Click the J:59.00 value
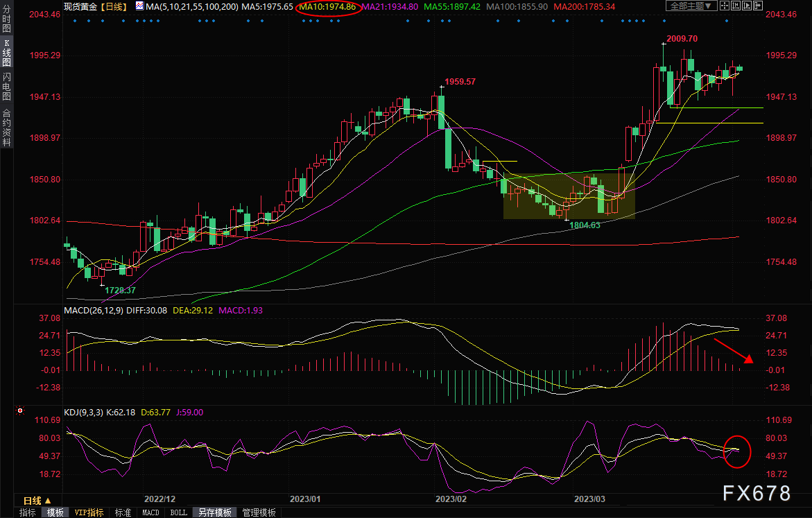Image resolution: width=812 pixels, height=518 pixels. click(189, 413)
